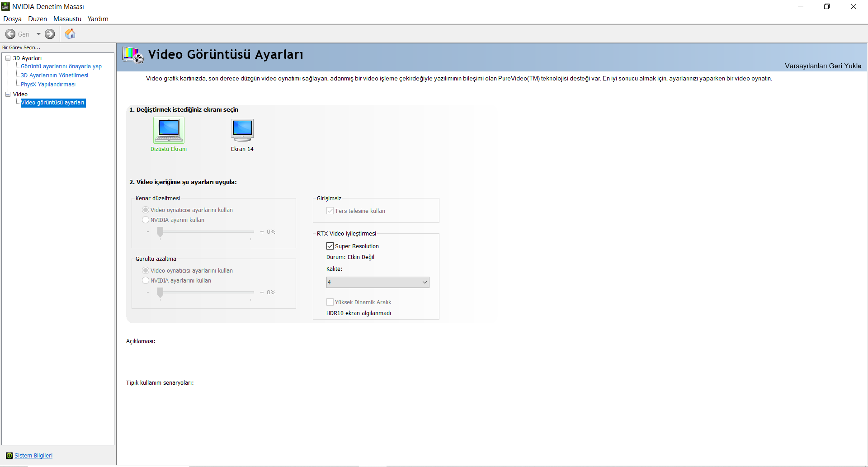The width and height of the screenshot is (868, 467).
Task: Open Görüntü ayarlarını önayarla yap
Action: [x=61, y=66]
